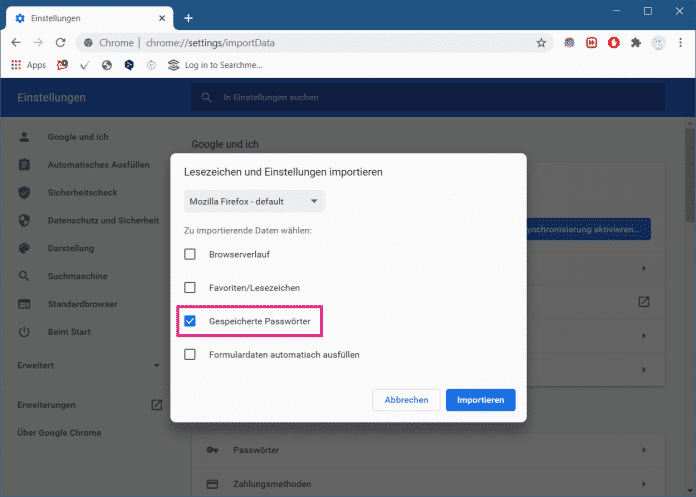
Task: Enable the Browserverlauf checkbox
Action: 190,254
